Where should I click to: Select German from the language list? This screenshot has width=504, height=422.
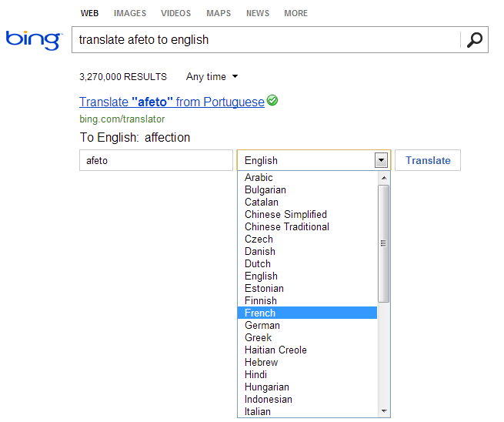click(x=307, y=325)
